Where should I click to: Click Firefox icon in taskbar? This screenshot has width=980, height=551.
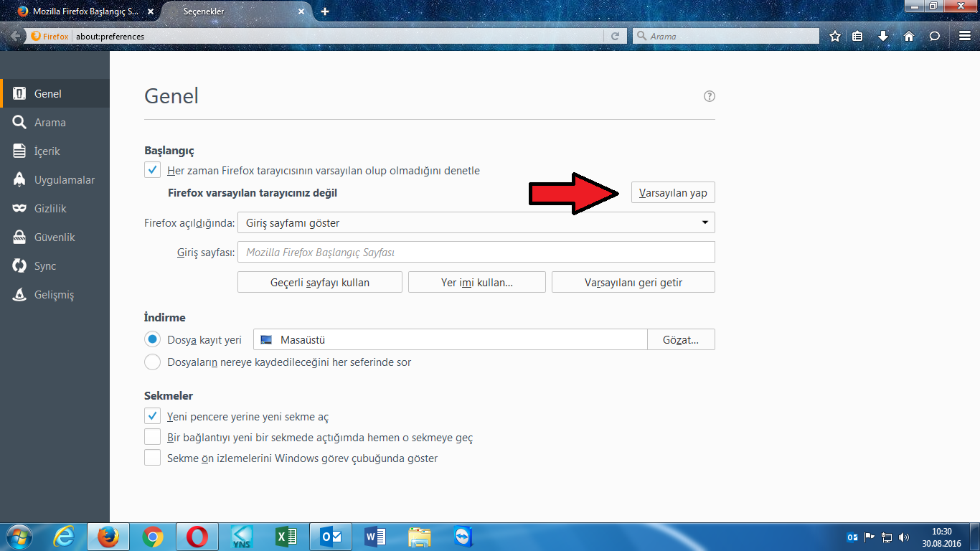[x=108, y=536]
